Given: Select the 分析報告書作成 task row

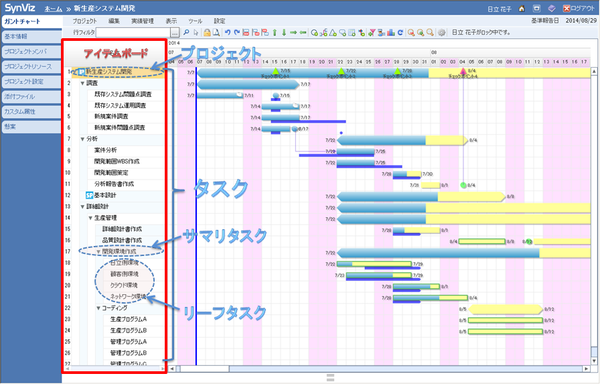Looking at the screenshot, I should tap(114, 184).
